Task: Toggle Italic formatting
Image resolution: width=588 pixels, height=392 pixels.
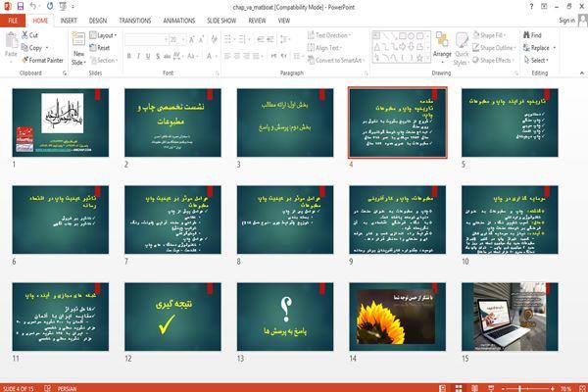Action: click(138, 56)
